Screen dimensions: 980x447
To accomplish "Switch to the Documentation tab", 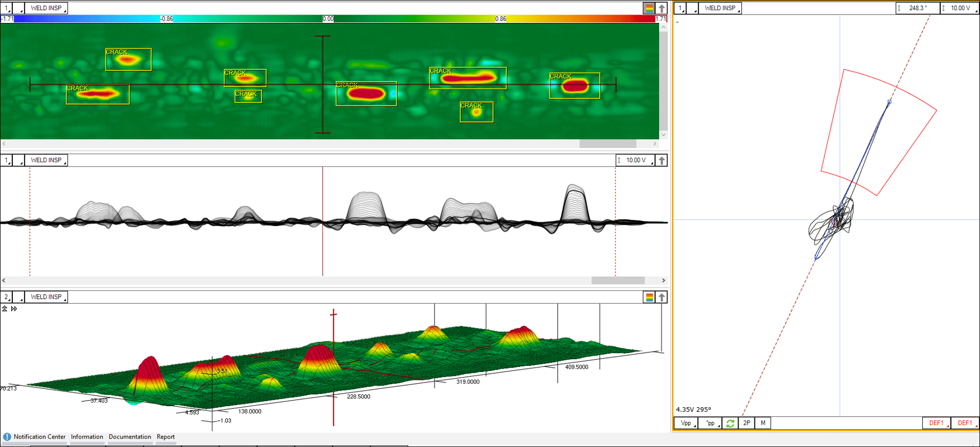I will (130, 437).
